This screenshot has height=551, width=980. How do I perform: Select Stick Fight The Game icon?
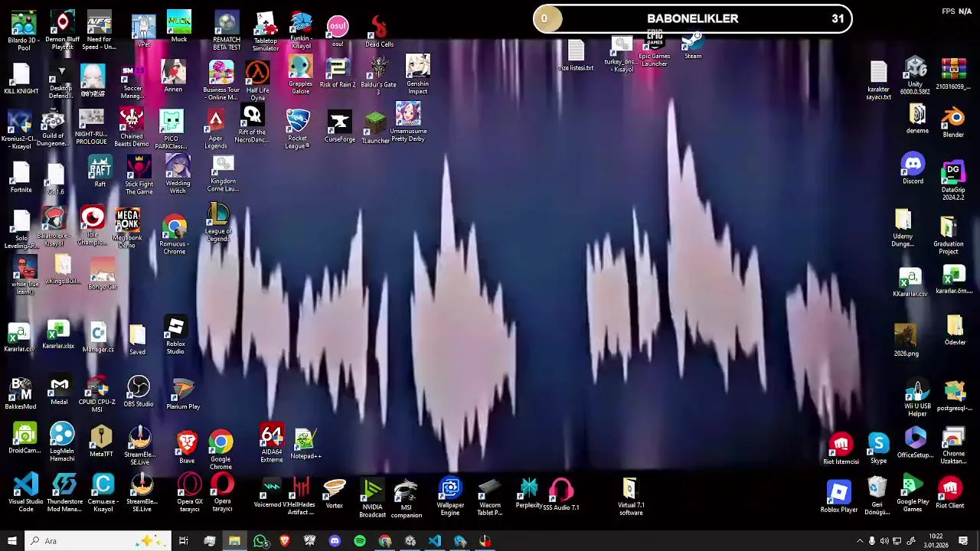coord(139,174)
